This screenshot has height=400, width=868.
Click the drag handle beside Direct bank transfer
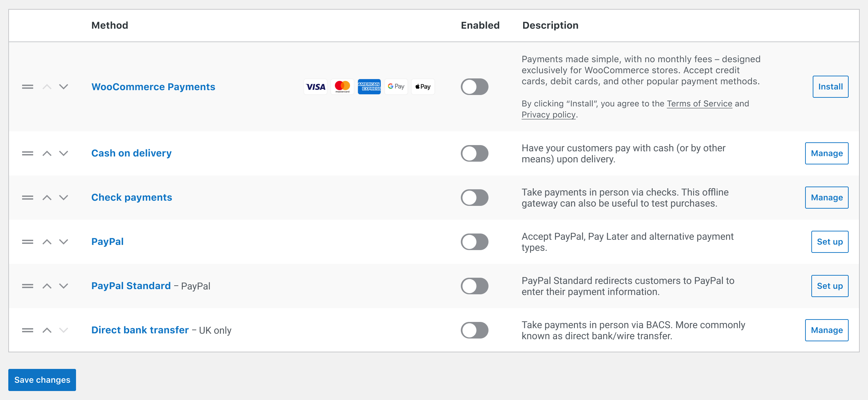(x=27, y=330)
